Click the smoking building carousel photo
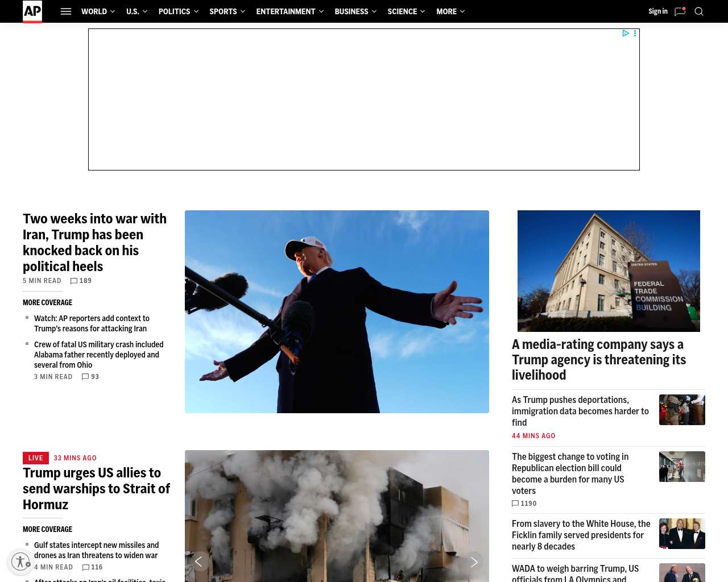The height and width of the screenshot is (582, 728). [337, 516]
